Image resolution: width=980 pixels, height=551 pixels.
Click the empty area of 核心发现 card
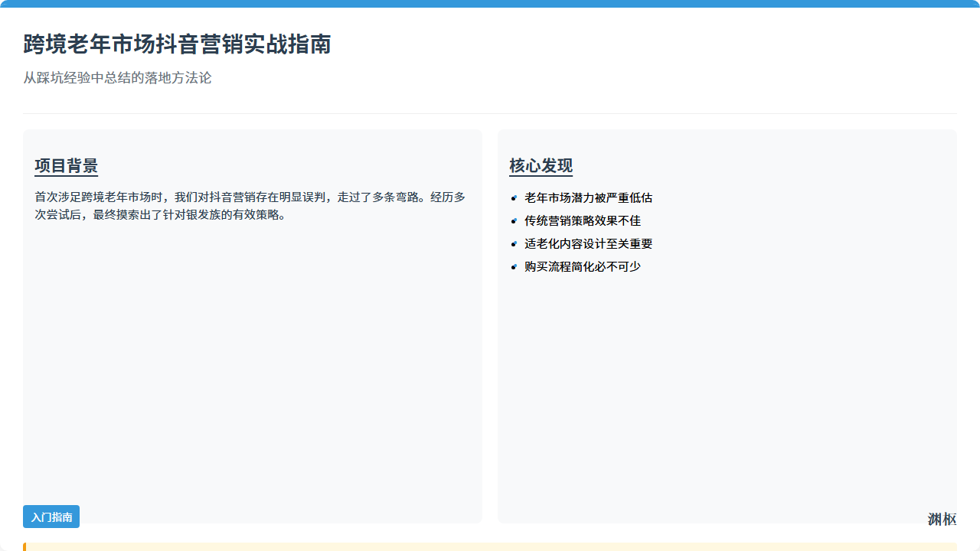[727, 383]
